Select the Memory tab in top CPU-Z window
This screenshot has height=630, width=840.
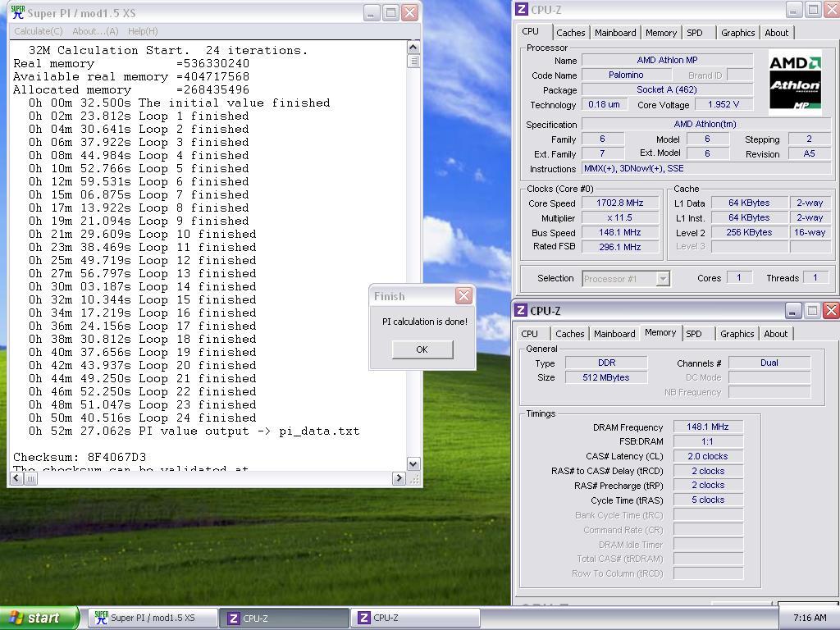[661, 33]
